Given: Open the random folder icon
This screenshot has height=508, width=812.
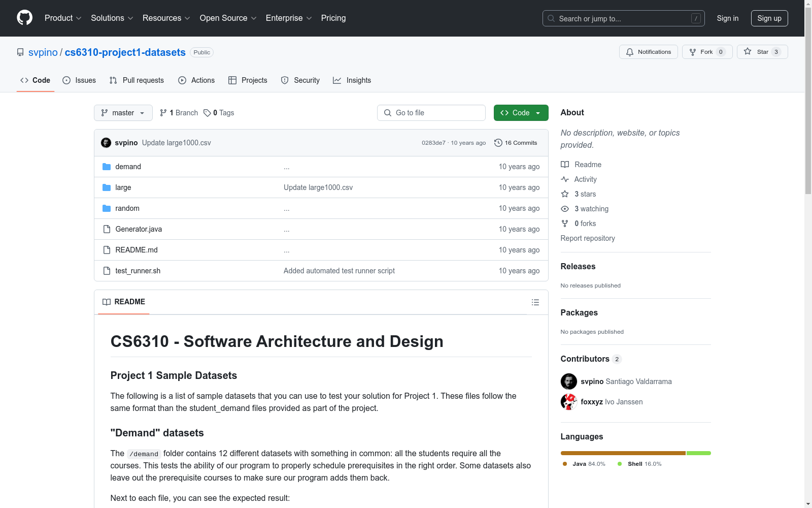Looking at the screenshot, I should [107, 208].
